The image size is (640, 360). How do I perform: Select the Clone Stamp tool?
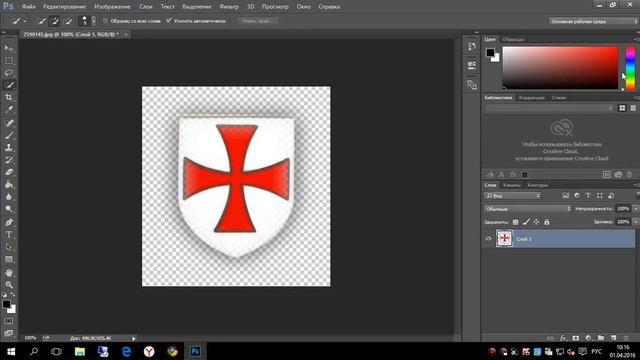(x=9, y=147)
